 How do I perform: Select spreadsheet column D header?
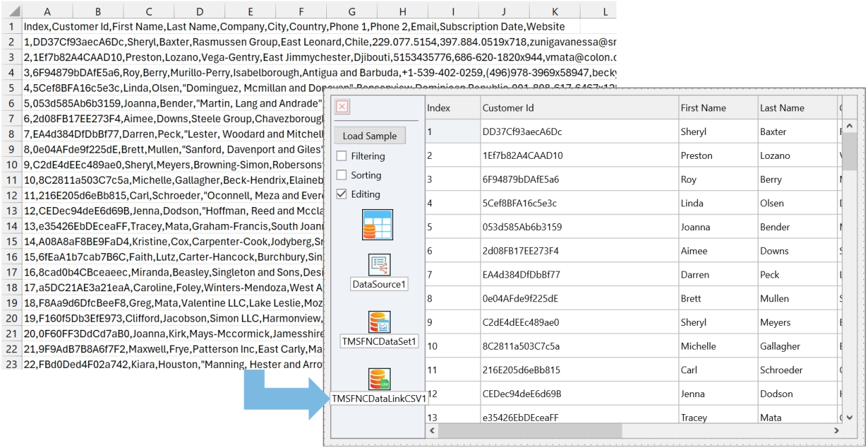[199, 12]
